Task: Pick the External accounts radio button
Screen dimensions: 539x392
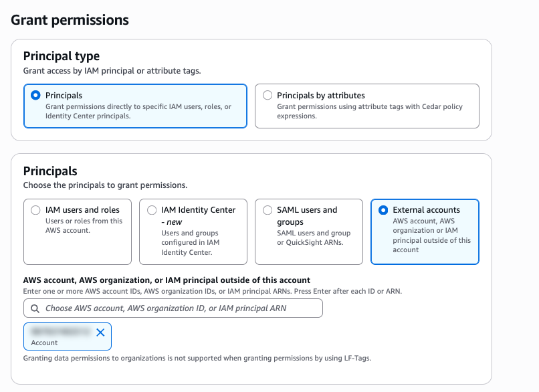Action: [383, 210]
